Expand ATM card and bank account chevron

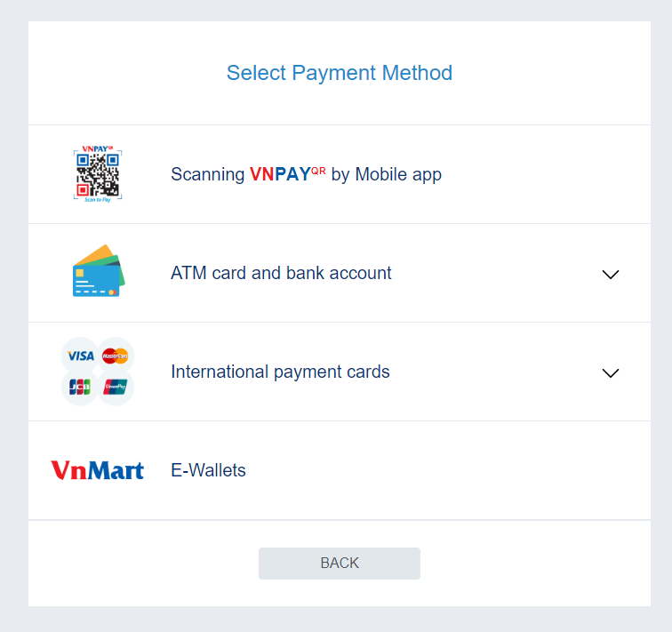tap(611, 275)
